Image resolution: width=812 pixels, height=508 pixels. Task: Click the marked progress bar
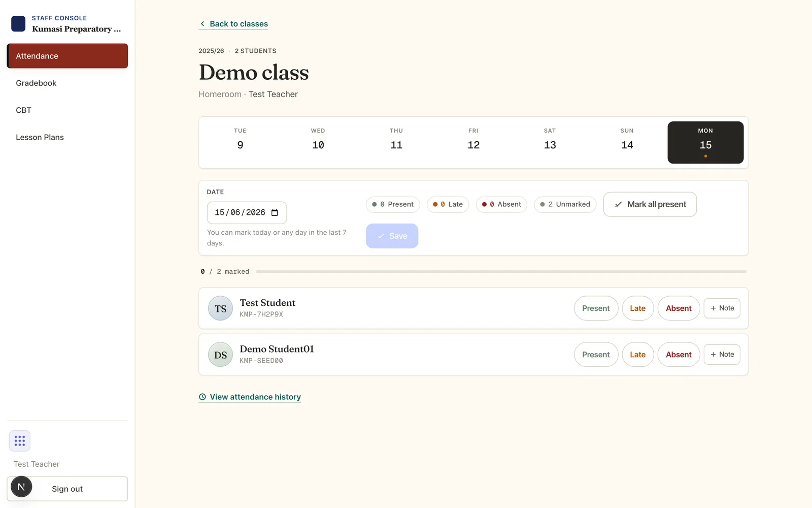(501, 272)
